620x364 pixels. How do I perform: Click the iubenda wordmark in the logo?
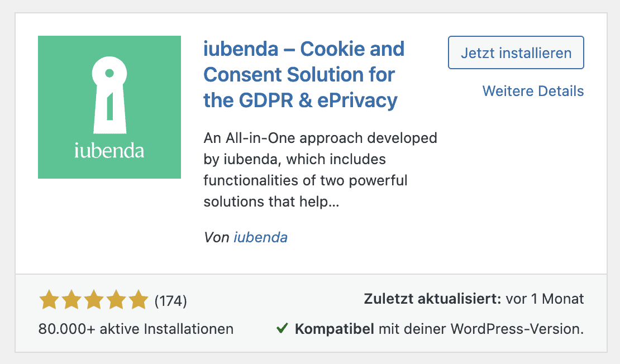(x=109, y=151)
